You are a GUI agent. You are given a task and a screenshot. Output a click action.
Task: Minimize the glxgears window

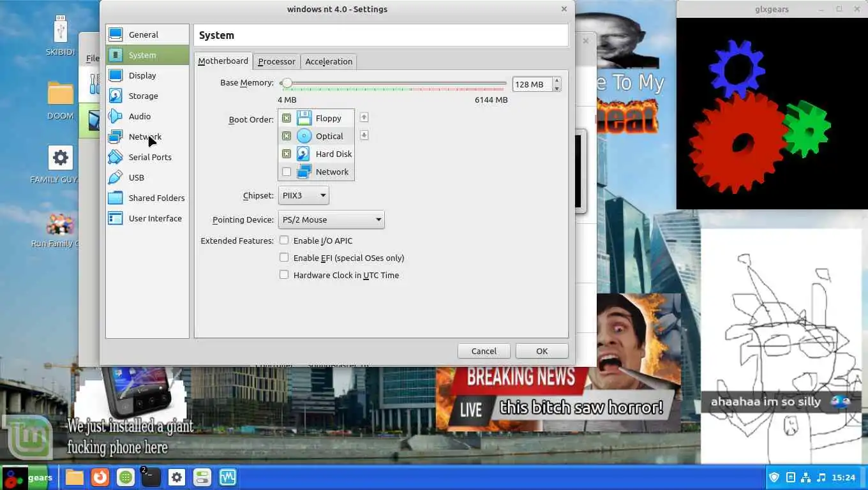(821, 9)
